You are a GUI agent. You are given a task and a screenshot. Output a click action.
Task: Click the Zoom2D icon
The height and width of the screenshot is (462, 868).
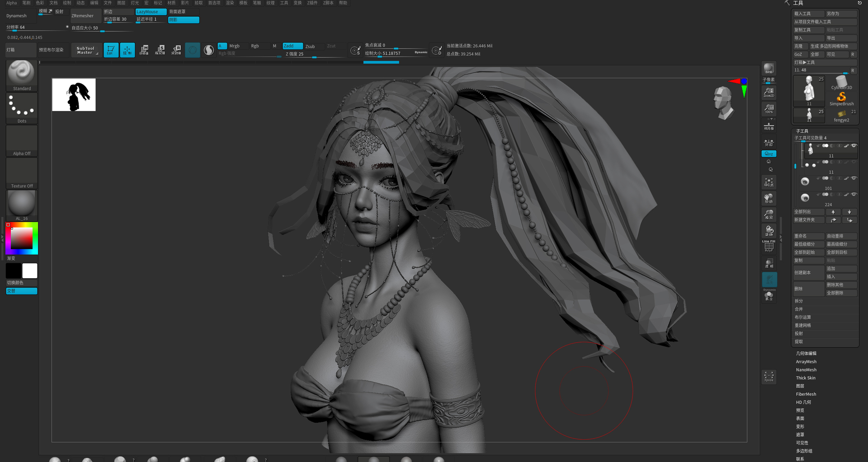pos(769,92)
